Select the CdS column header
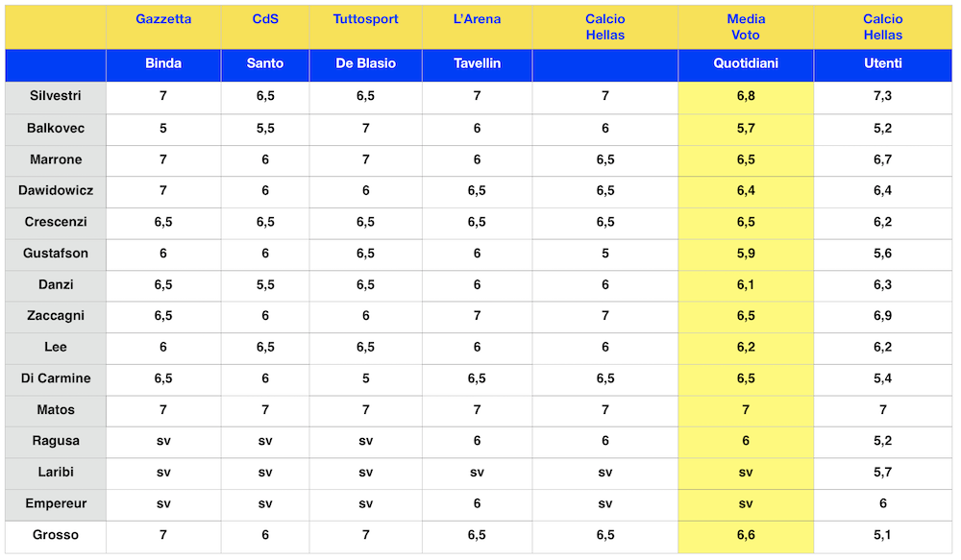This screenshot has height=560, width=961. coord(265,19)
